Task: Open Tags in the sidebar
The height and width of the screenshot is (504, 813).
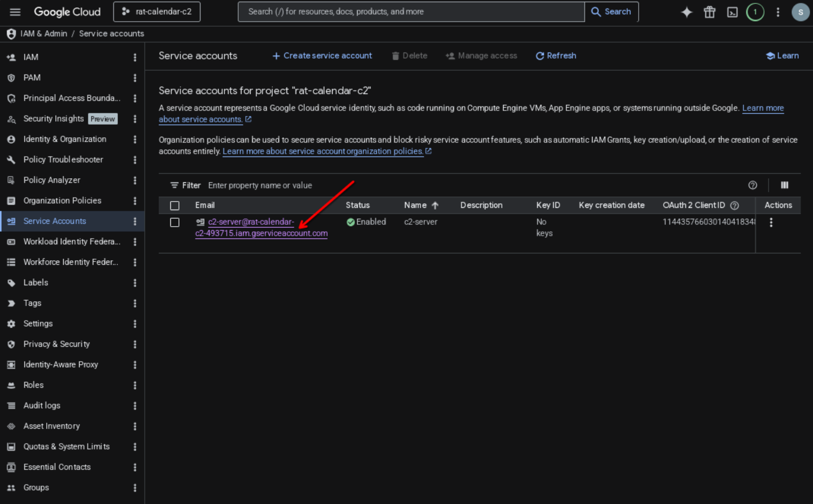Action: [x=32, y=303]
